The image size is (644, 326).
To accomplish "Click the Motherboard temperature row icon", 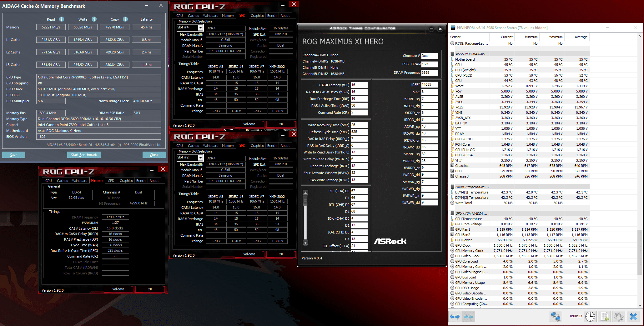I will click(452, 59).
